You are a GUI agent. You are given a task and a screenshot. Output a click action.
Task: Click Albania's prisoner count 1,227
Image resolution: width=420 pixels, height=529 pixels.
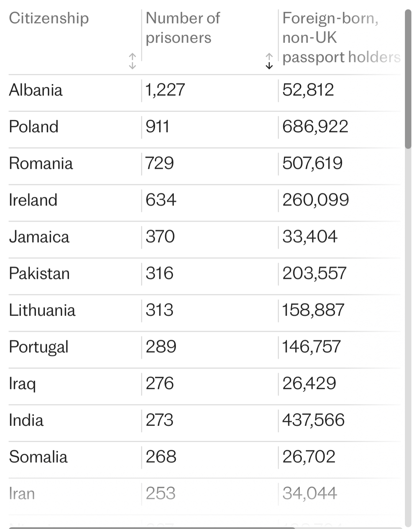point(165,90)
